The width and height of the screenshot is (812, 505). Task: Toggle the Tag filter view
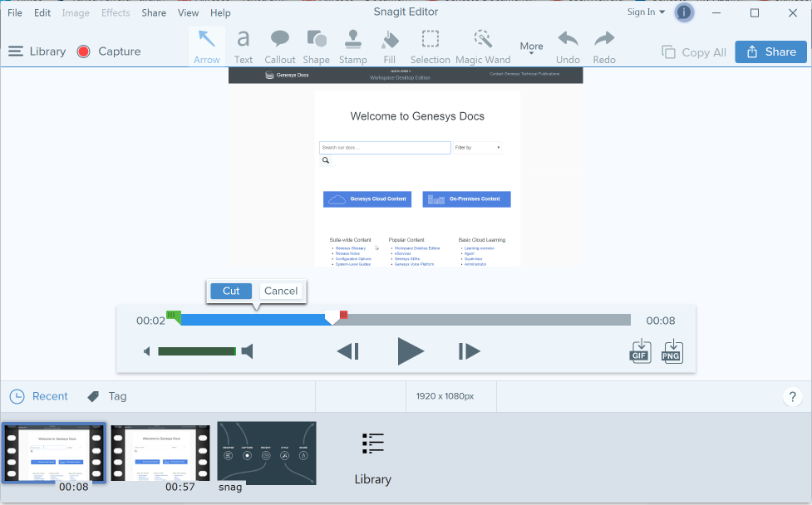coord(106,396)
